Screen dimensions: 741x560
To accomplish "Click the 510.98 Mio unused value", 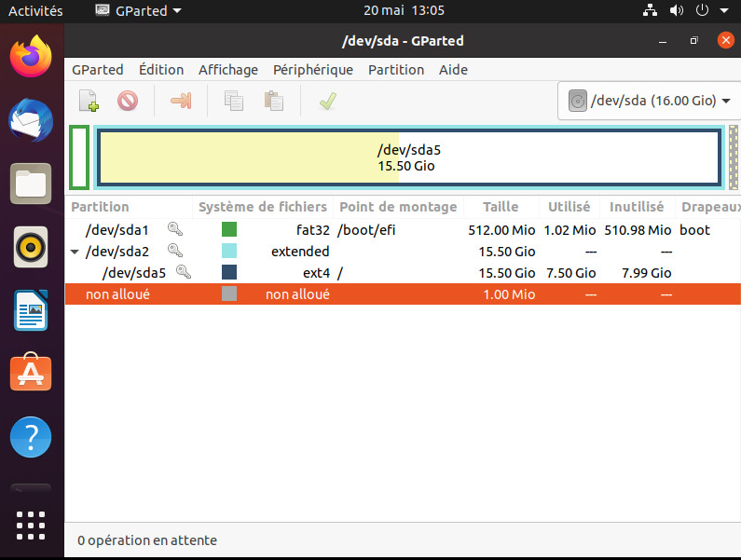I will pyautogui.click(x=638, y=230).
